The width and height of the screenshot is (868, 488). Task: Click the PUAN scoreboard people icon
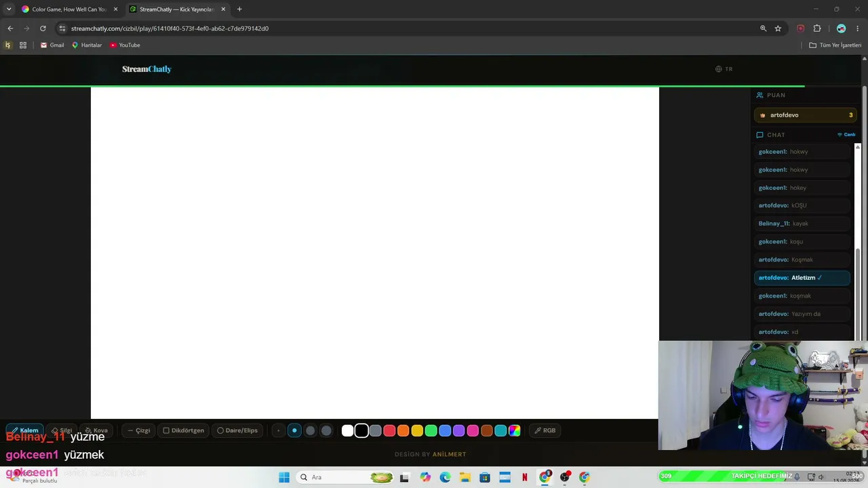[x=760, y=96]
